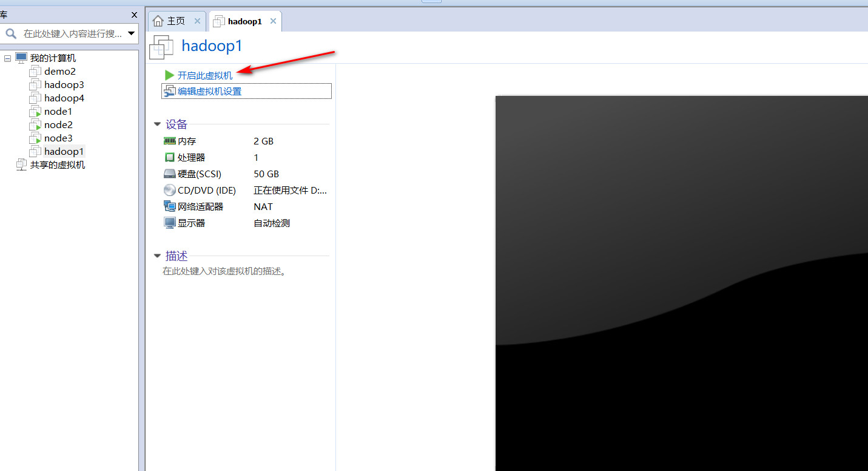Image resolution: width=868 pixels, height=471 pixels.
Task: Select demo2 in the library tree
Action: tap(60, 71)
